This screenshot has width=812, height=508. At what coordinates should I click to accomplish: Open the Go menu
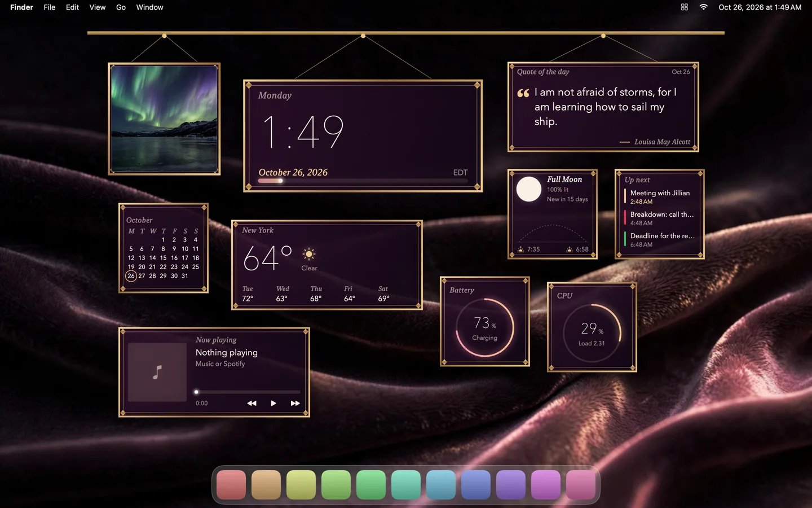(121, 7)
